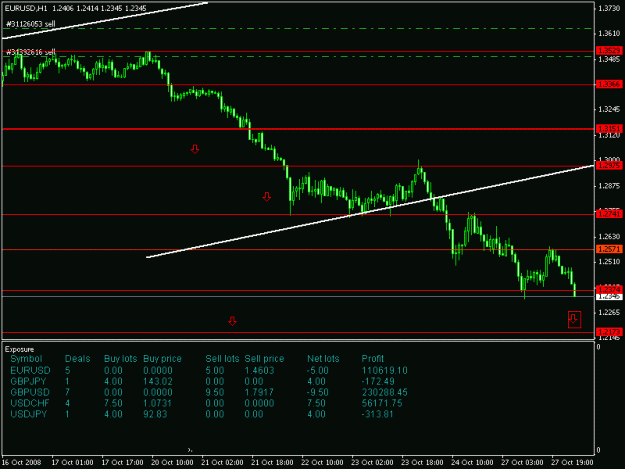Click the 1.3610 price scale value

pos(609,33)
